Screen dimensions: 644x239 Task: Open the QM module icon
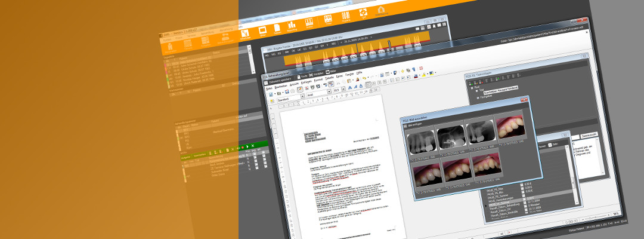point(364,14)
